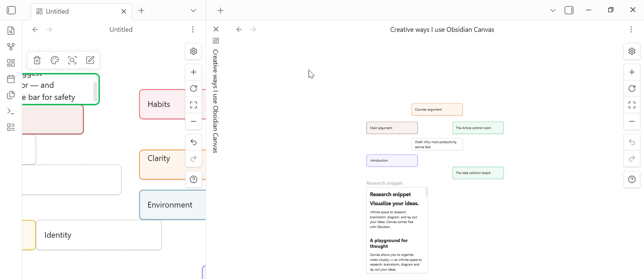Close the stacked Creative ways pane

(216, 29)
